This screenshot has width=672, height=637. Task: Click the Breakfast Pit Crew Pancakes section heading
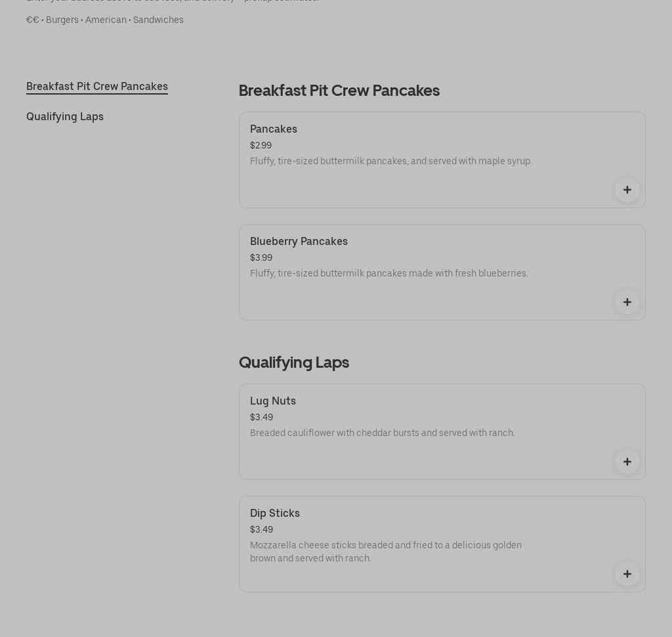pyautogui.click(x=339, y=91)
